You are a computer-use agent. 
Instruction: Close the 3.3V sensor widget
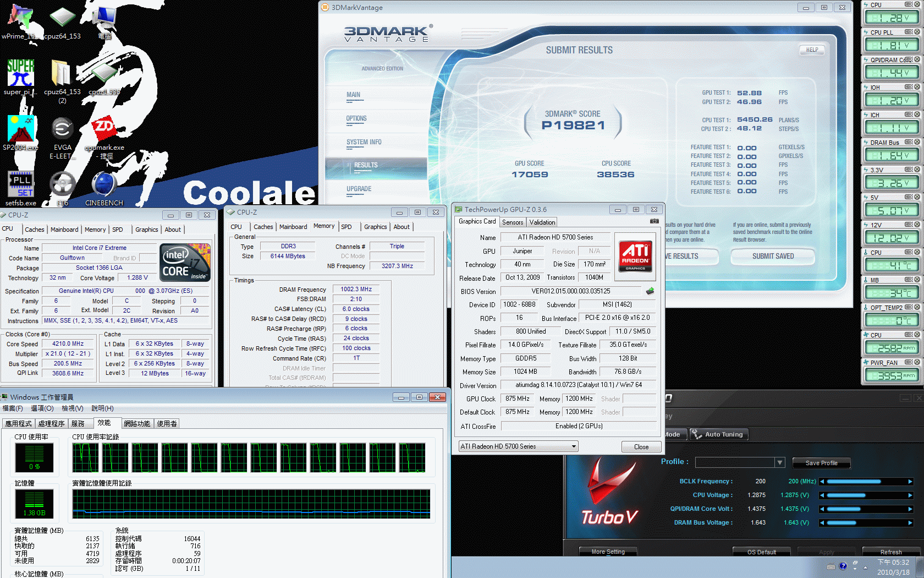click(917, 170)
